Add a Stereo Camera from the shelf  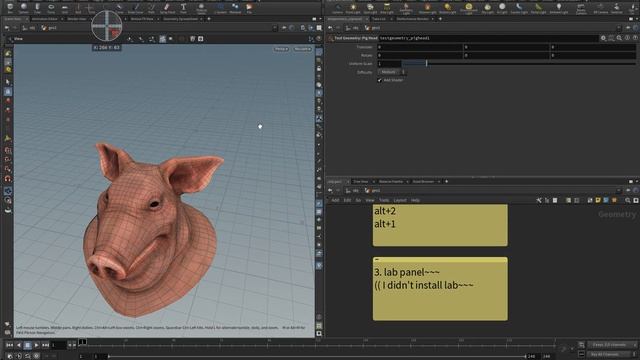click(x=581, y=8)
